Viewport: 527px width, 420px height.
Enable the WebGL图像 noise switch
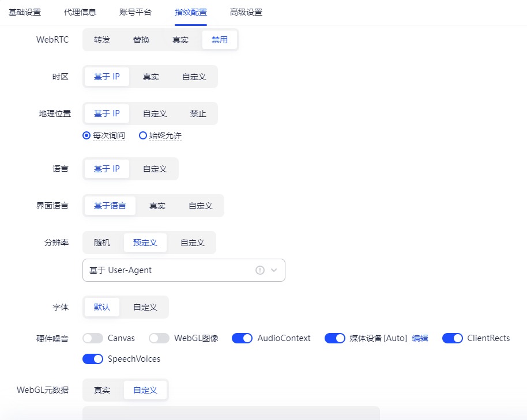pyautogui.click(x=159, y=338)
